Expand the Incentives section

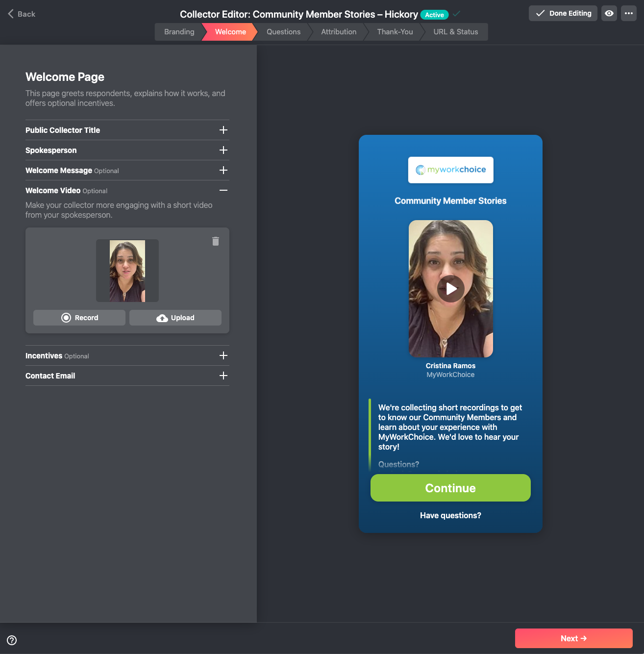pyautogui.click(x=223, y=355)
